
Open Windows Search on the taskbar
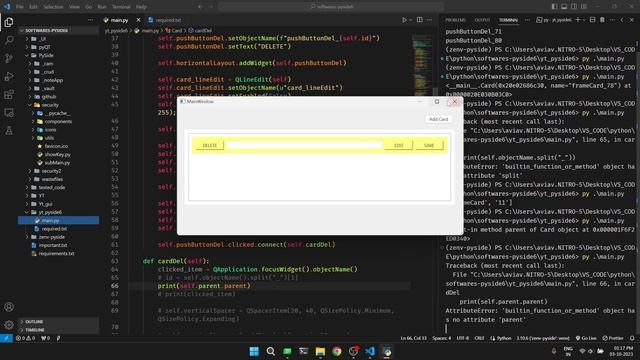[271, 351]
